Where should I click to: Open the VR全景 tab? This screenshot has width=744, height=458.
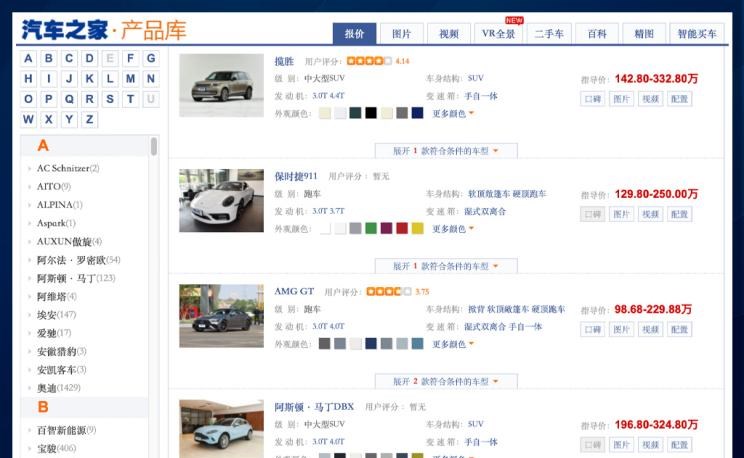(499, 34)
